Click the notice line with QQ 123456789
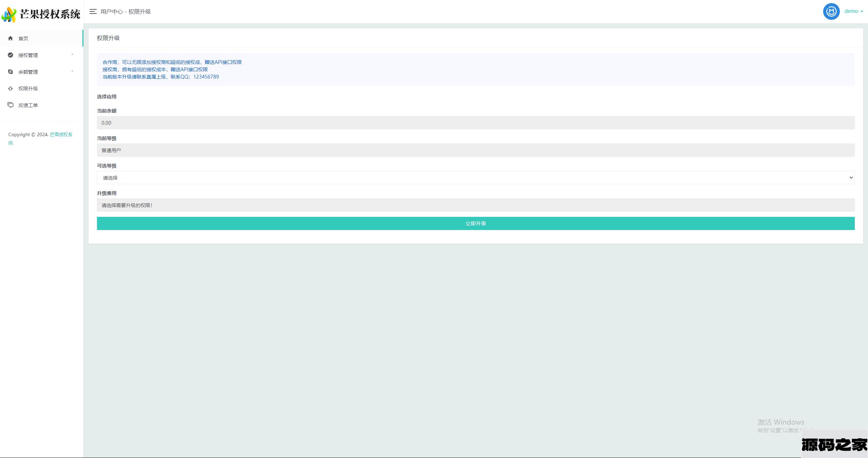This screenshot has height=458, width=868. [161, 77]
